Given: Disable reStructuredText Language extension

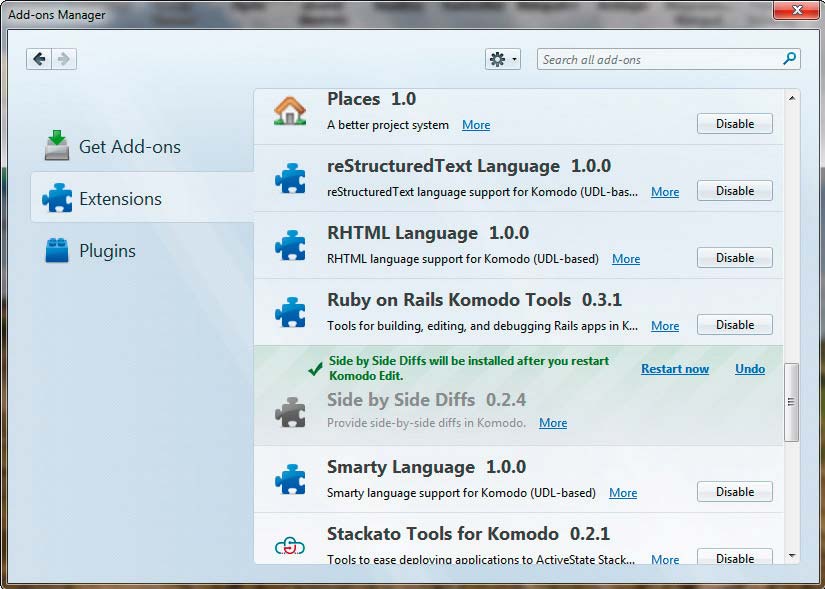Looking at the screenshot, I should (x=735, y=191).
